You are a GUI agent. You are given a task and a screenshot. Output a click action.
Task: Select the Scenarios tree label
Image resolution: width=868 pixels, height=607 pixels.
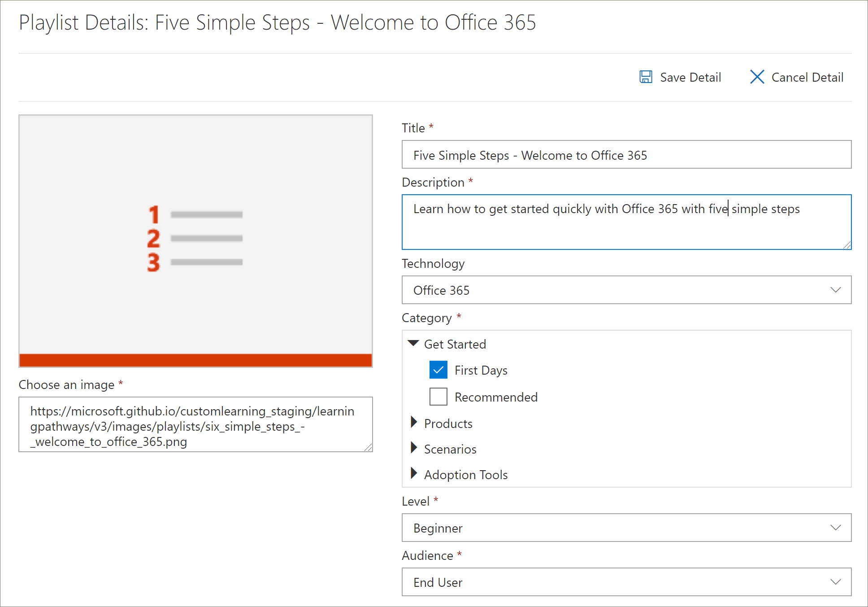coord(450,449)
